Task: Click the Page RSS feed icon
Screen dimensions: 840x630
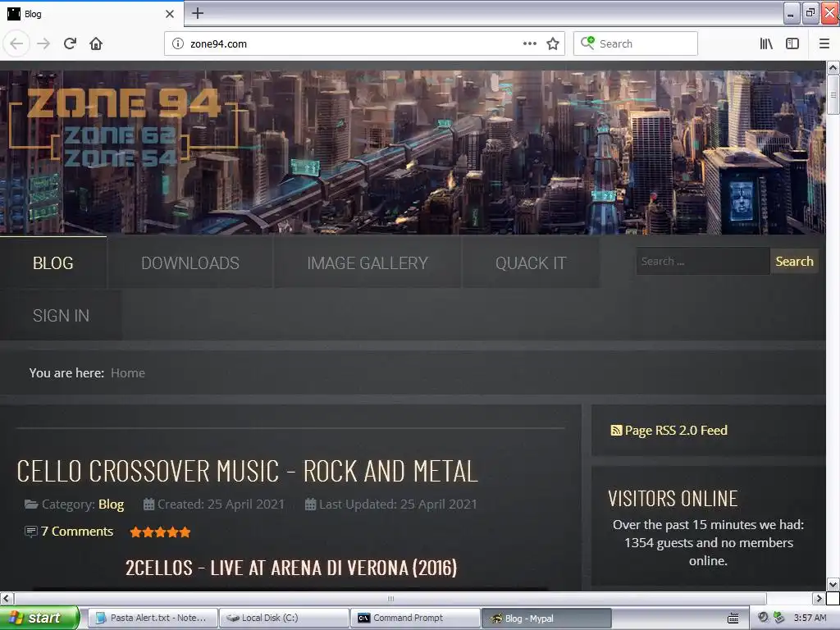Action: coord(616,430)
